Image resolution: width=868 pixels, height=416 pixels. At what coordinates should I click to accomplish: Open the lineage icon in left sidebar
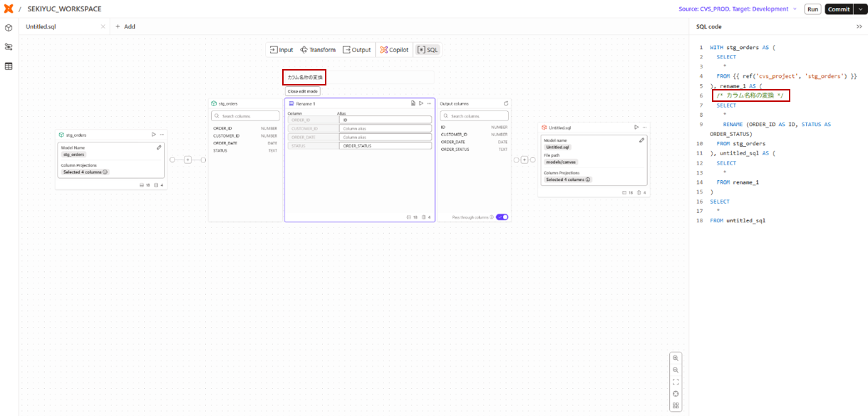[9, 47]
